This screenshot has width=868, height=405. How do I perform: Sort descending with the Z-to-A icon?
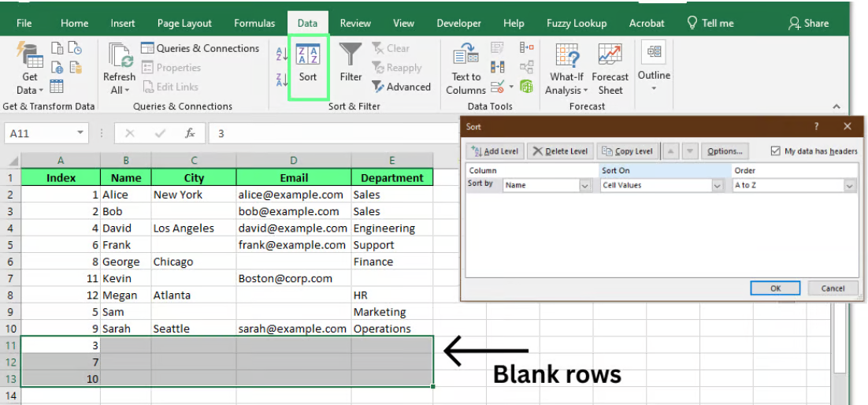pos(282,80)
